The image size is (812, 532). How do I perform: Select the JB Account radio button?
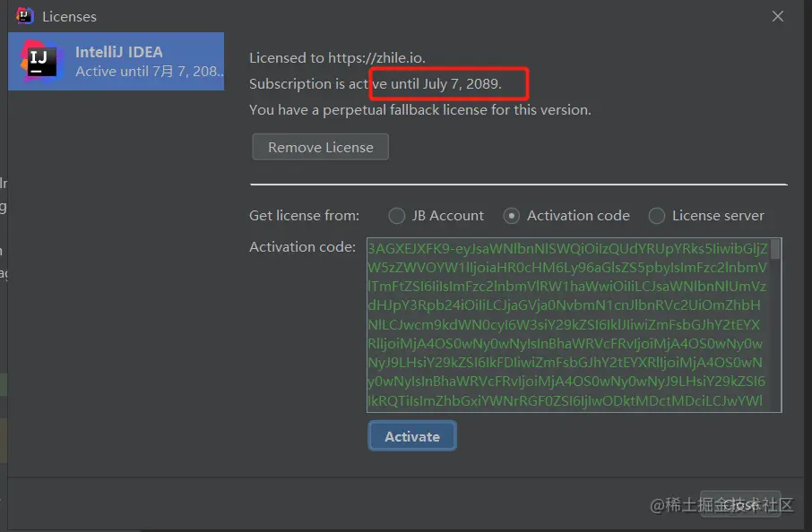(397, 216)
